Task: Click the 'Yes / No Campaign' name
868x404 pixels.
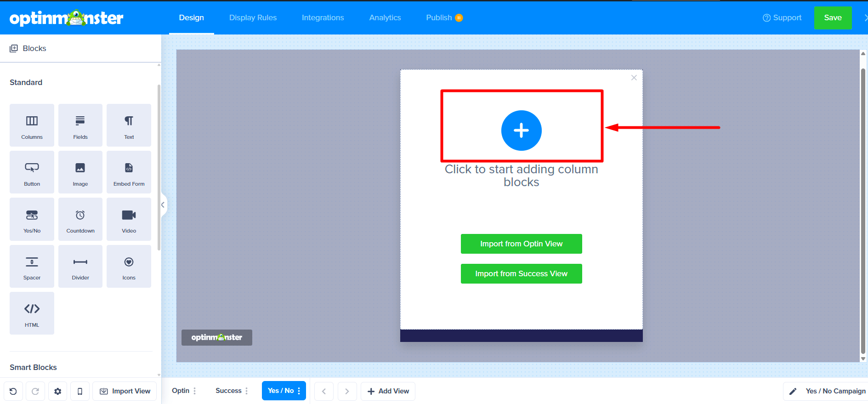Action: [835, 391]
